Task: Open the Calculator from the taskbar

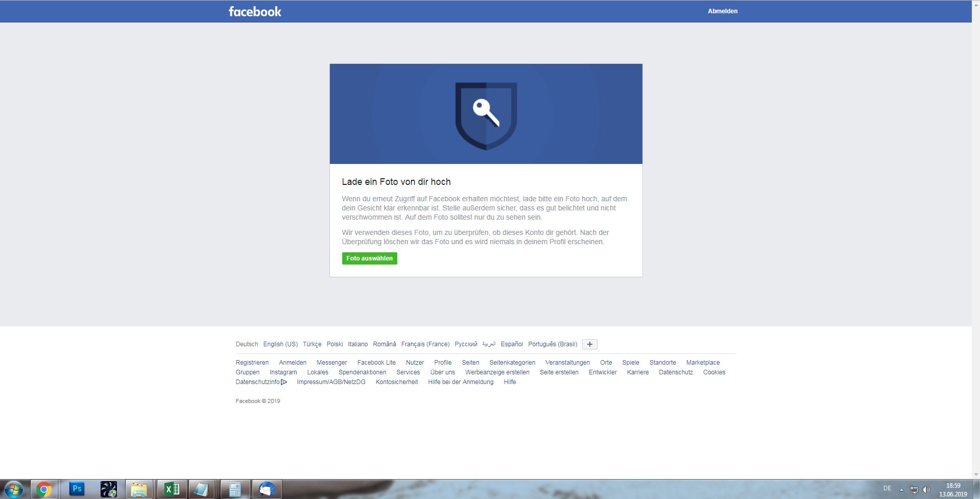Action: coord(235,490)
